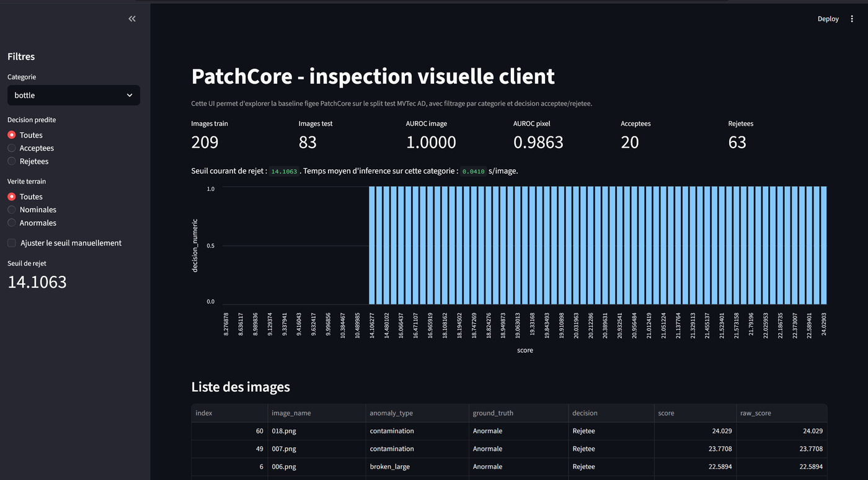Click the PatchCore inspection visuelle client title

pos(373,76)
